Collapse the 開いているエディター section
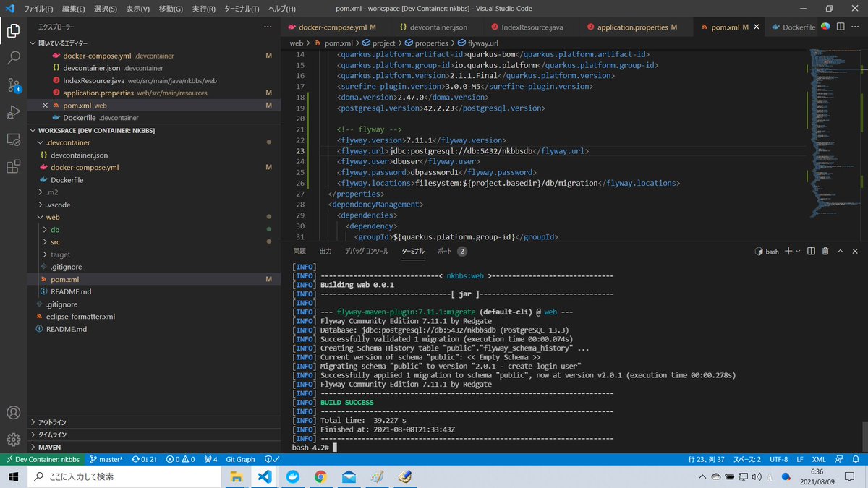 [153, 43]
